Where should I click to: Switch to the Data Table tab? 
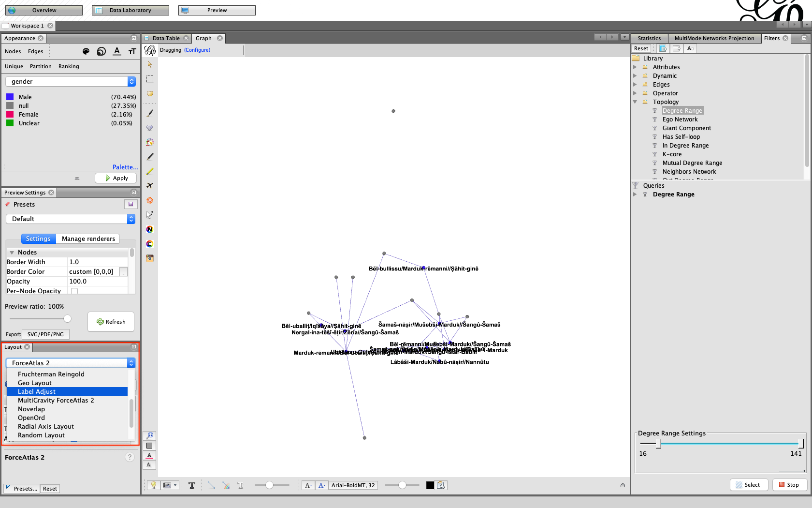tap(166, 38)
